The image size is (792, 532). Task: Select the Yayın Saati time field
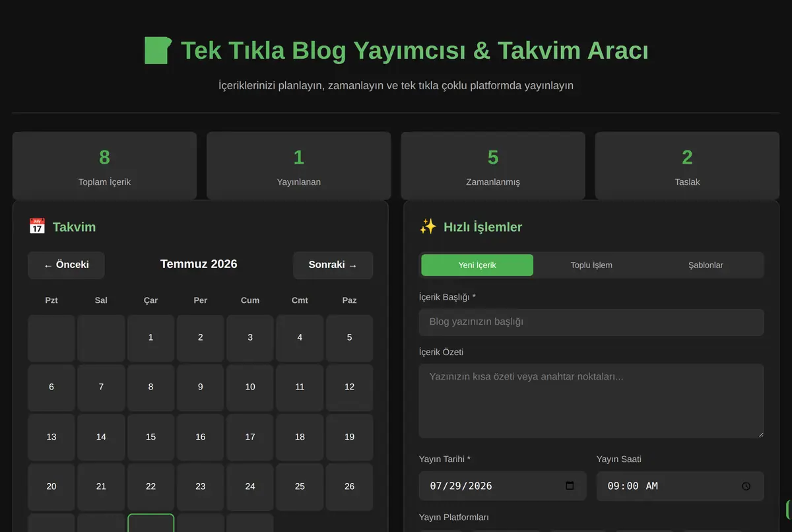click(x=680, y=486)
